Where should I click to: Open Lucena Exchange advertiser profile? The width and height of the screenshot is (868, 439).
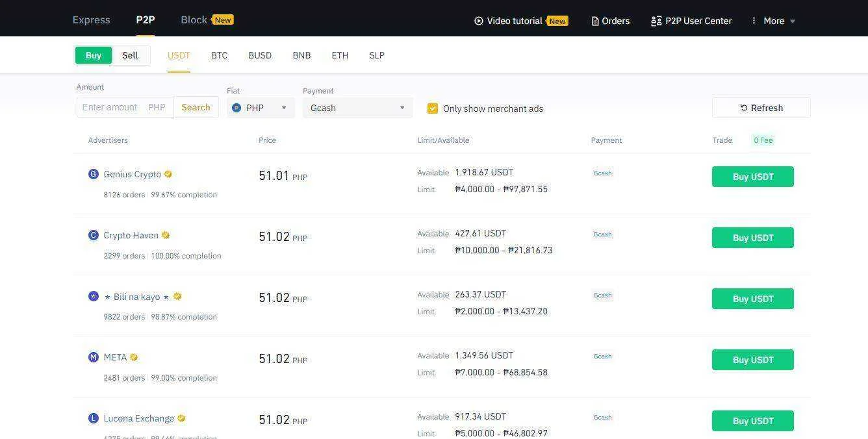tap(139, 418)
